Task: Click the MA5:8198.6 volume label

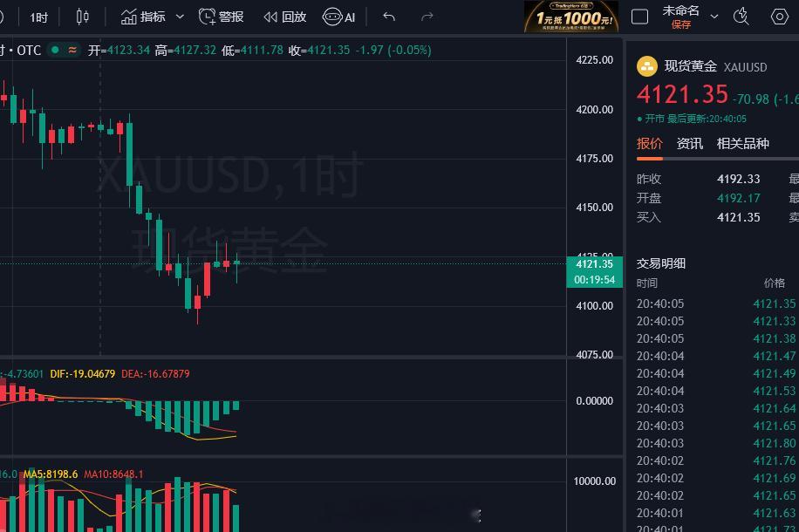Action: pyautogui.click(x=51, y=474)
